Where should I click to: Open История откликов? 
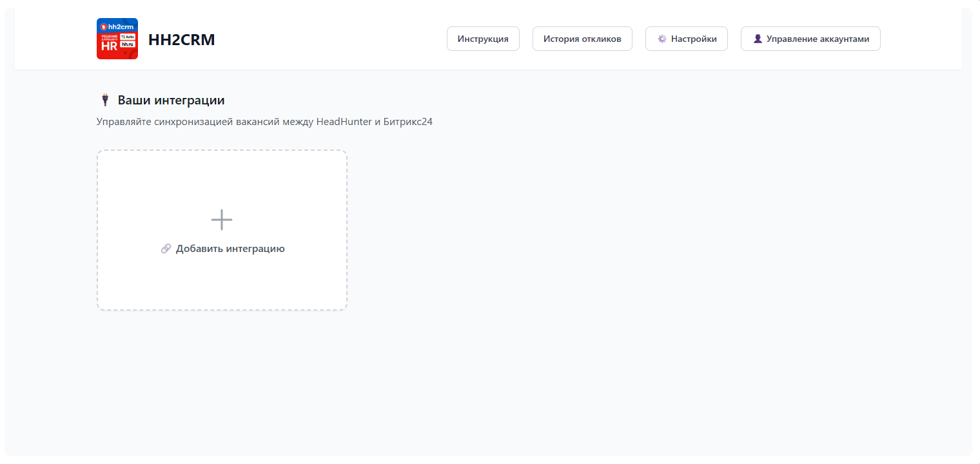(x=582, y=38)
